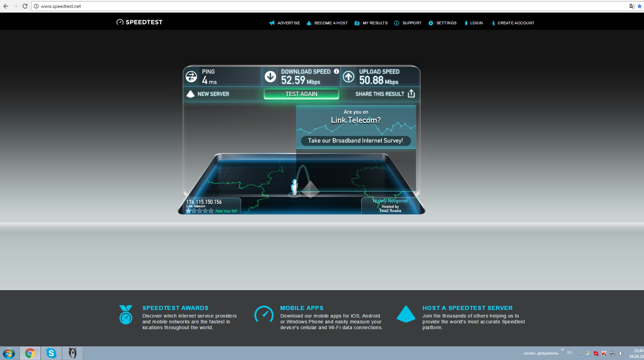Image resolution: width=644 pixels, height=360 pixels.
Task: Open Skype from the taskbar
Action: point(51,353)
